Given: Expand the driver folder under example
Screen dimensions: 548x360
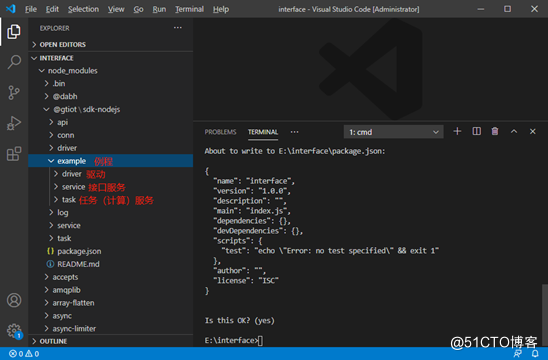Looking at the screenshot, I should tap(110, 174).
